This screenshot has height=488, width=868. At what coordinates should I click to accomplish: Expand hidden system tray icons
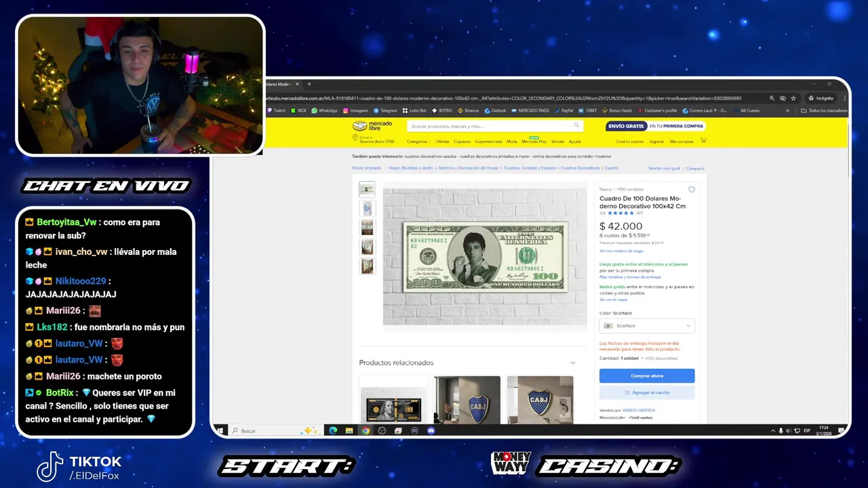click(773, 430)
